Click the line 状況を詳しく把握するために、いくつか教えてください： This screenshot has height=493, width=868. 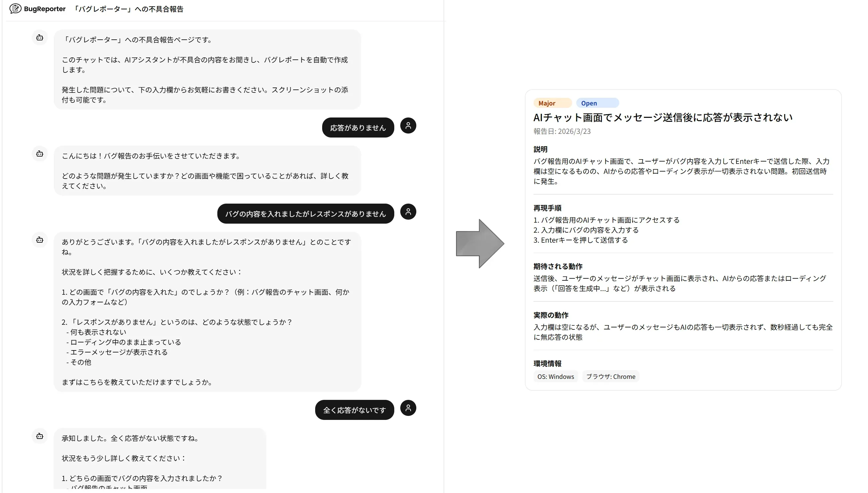[x=152, y=272]
